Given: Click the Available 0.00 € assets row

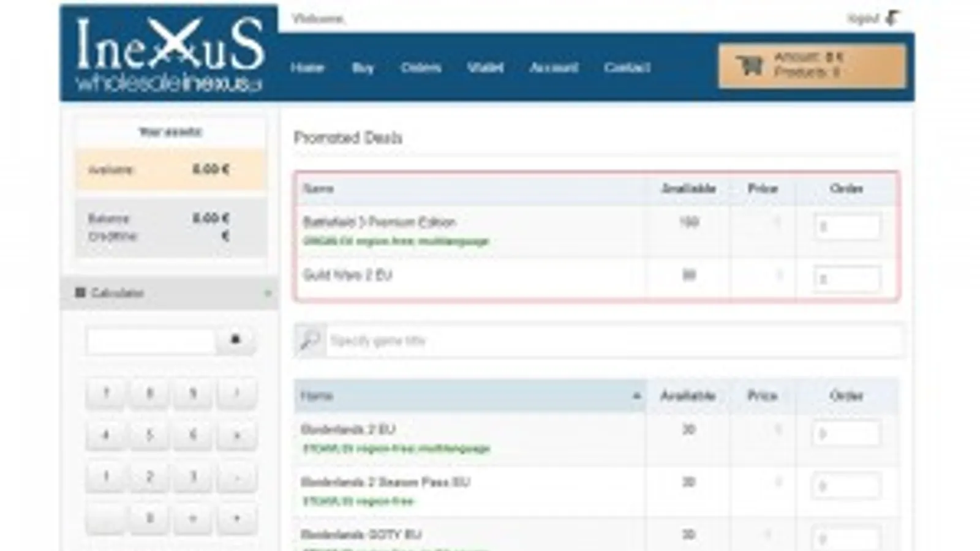Looking at the screenshot, I should point(171,170).
